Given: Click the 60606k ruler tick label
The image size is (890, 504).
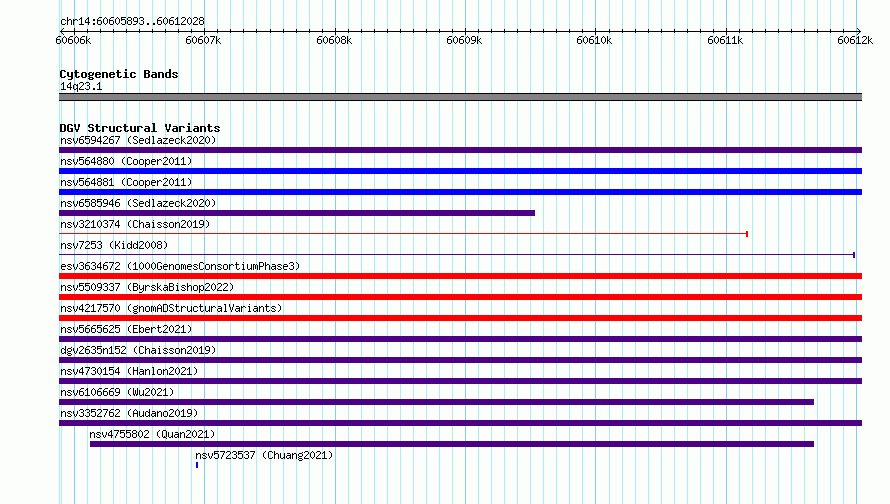Looking at the screenshot, I should [x=73, y=40].
